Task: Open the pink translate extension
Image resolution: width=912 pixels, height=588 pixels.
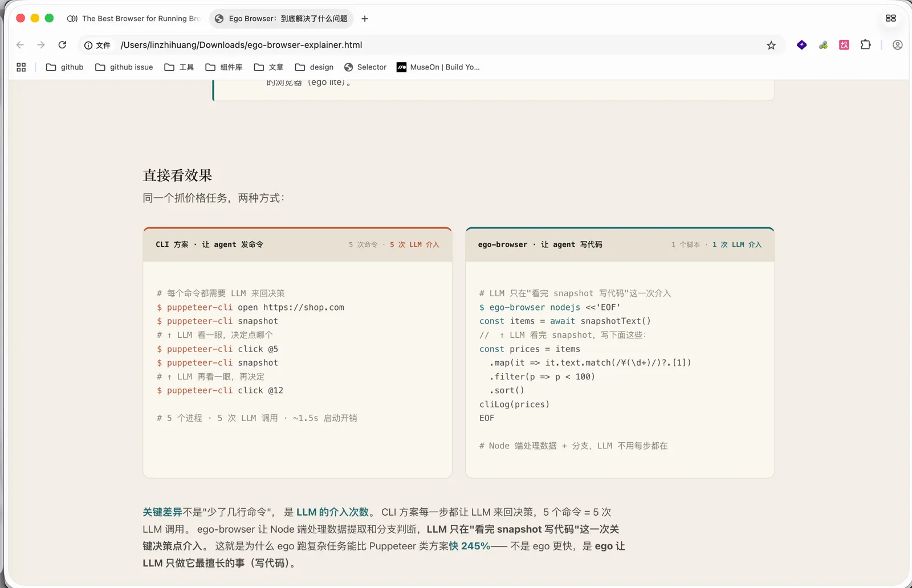Action: point(844,45)
